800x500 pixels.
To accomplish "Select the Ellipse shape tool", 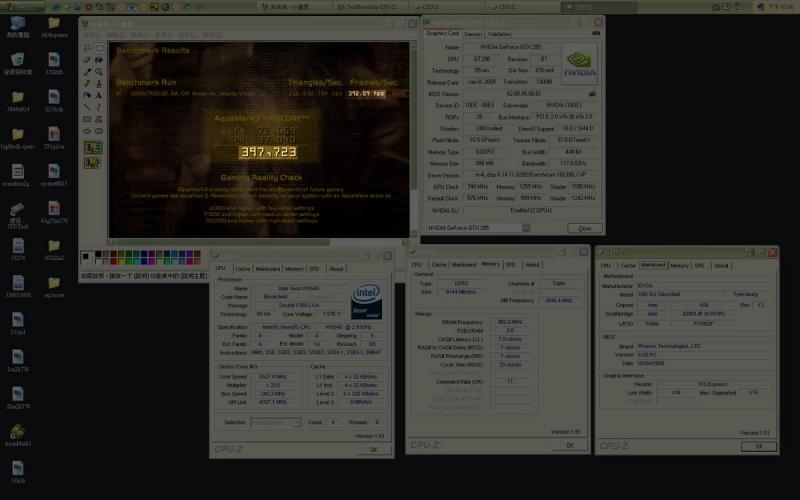I will pos(87,131).
